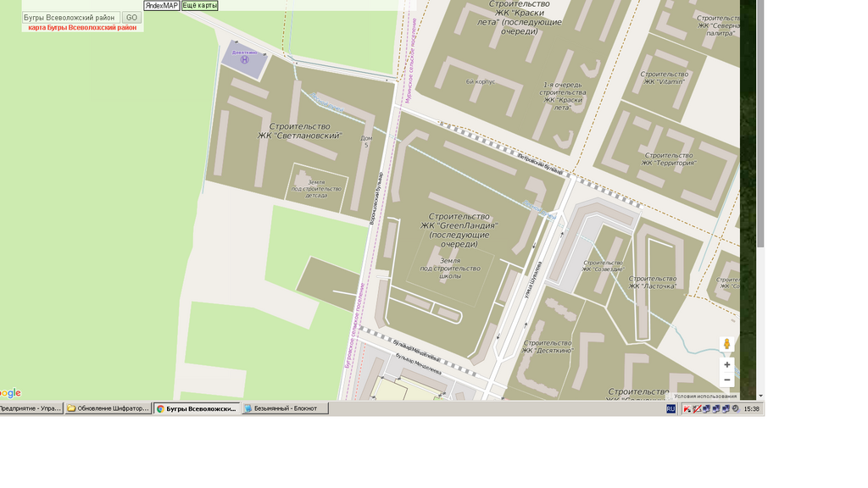Click the ЖК "Созвездие" label
The width and height of the screenshot is (868, 488).
tap(603, 266)
